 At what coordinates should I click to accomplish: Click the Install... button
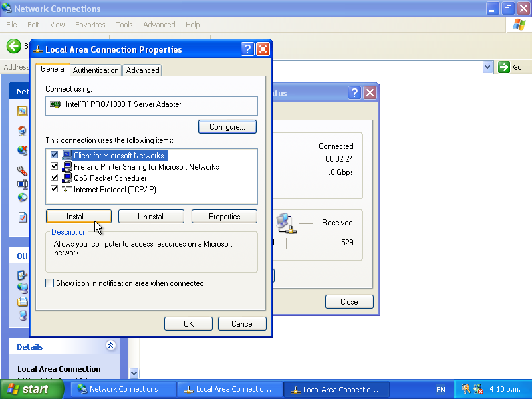pyautogui.click(x=78, y=217)
